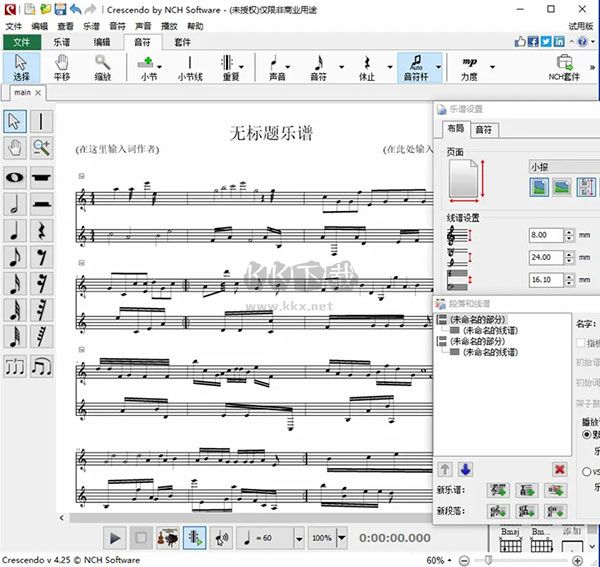Viewport: 600px width, 567px height.
Task: Click the zoom slider at bottom right
Action: (x=487, y=560)
